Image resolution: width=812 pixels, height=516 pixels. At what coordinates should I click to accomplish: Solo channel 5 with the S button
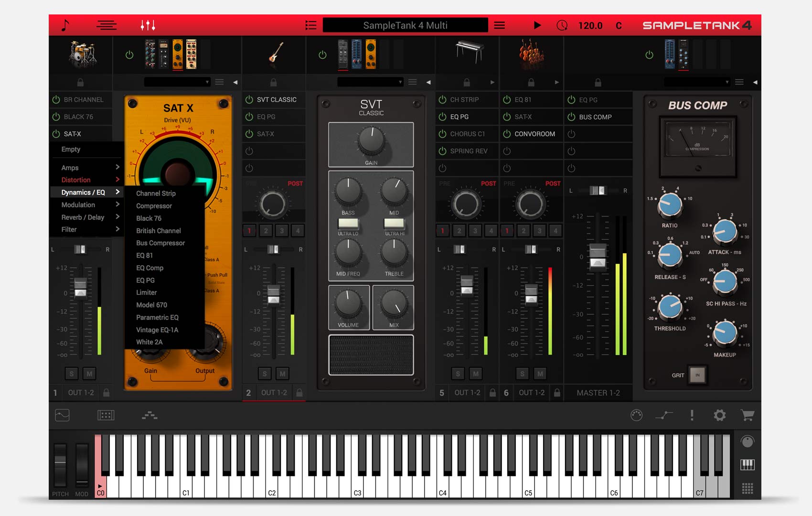[458, 374]
